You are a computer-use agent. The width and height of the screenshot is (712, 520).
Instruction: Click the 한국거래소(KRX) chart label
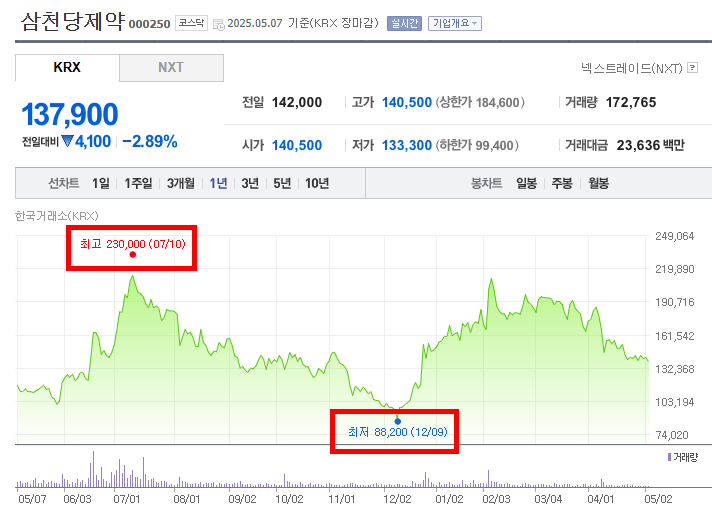click(56, 216)
